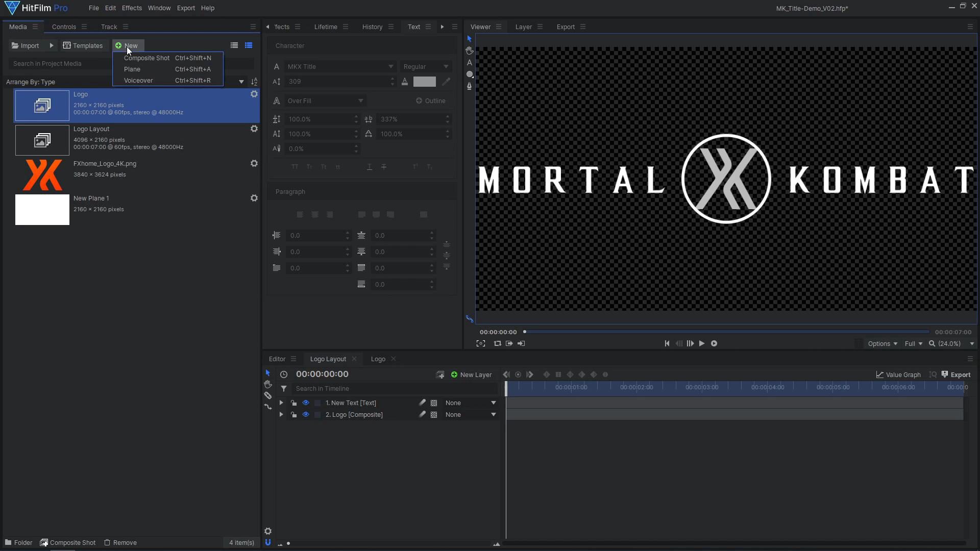Pick text color with eyedropper

(x=446, y=82)
